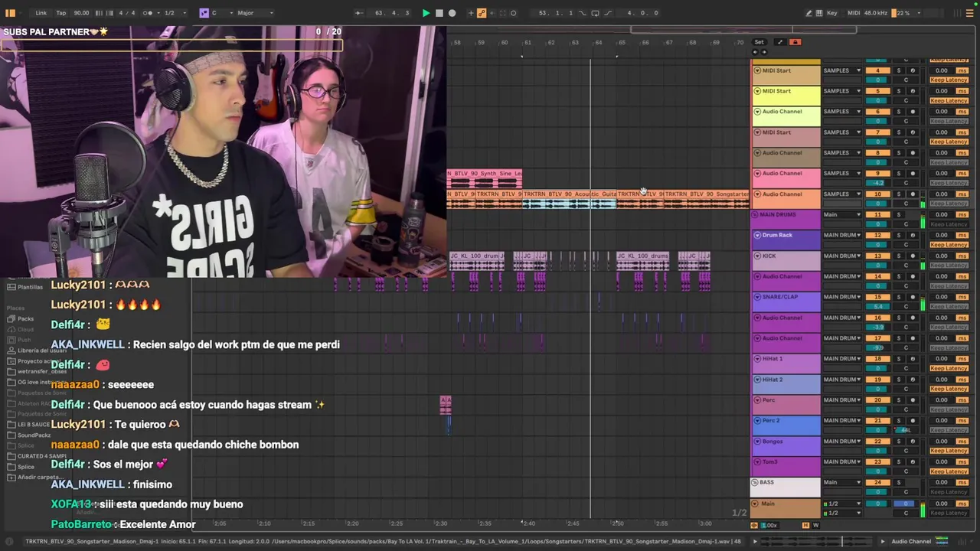Select SoundPackz folder in browser

[34, 435]
